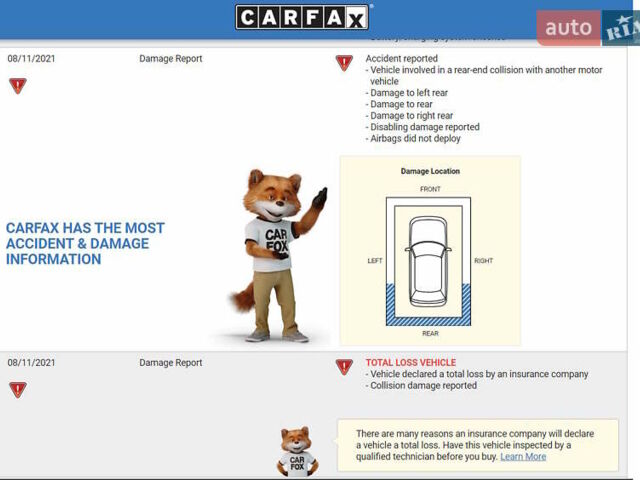Click the small Car Fox mascot beside the tip box
This screenshot has height=480, width=640.
(298, 452)
